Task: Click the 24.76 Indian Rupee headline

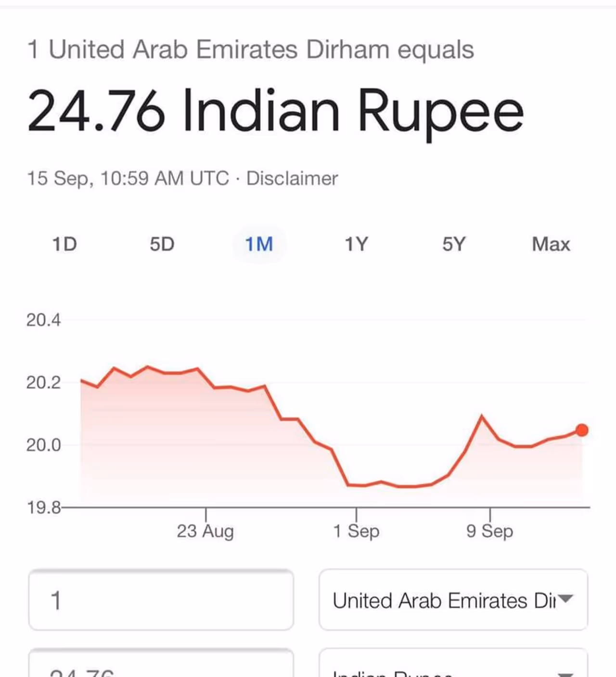Action: pos(275,111)
